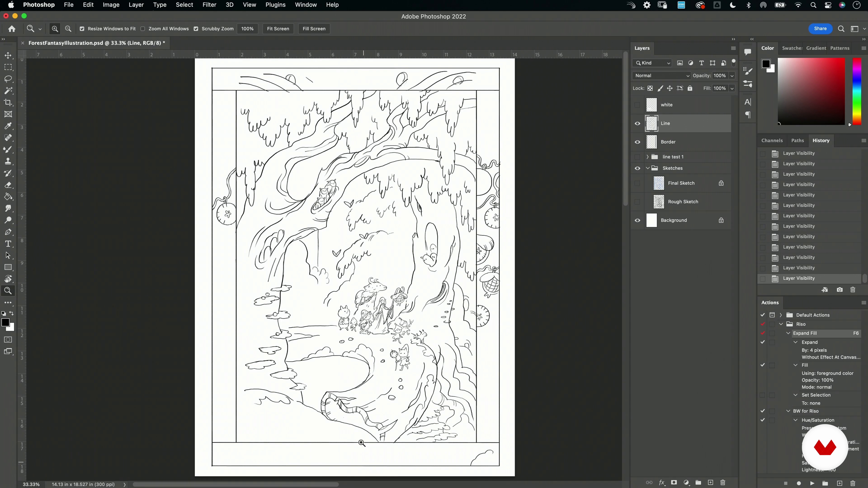Click the foreground color swatch in Color panel

point(766,64)
